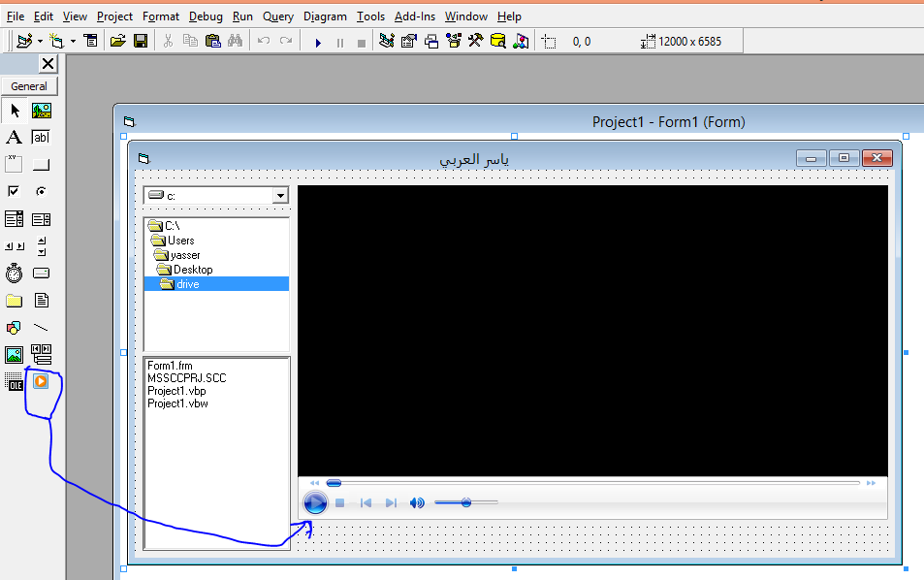Viewport: 924px width, 580px height.
Task: Select the Windows Media Player control tool
Action: (41, 382)
